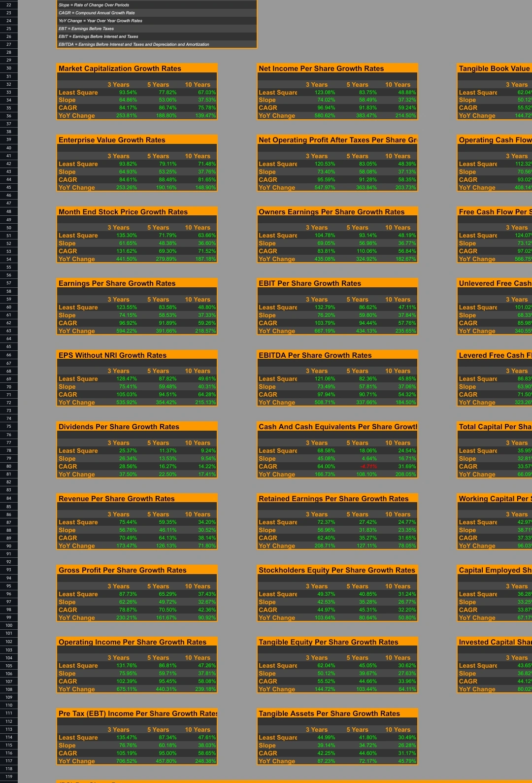Click the Enterprise Value Growth Rates header
Screen dimensions: 532x783
click(112, 140)
